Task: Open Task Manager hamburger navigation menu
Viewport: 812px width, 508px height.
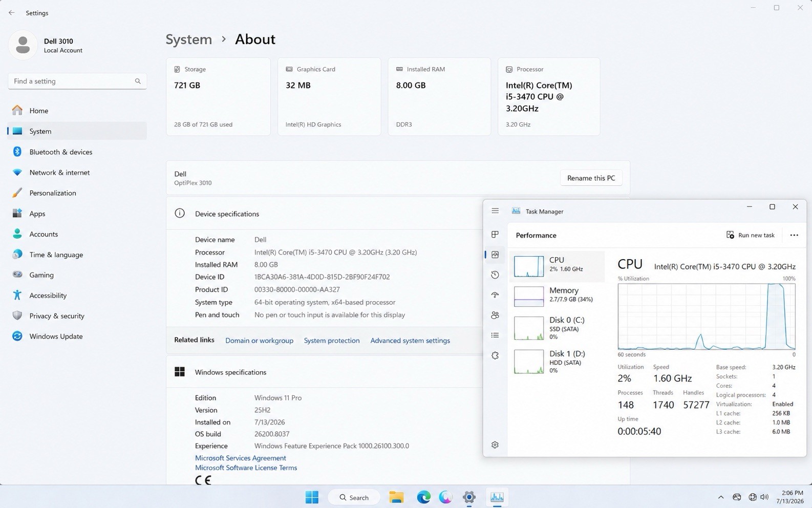Action: 495,211
